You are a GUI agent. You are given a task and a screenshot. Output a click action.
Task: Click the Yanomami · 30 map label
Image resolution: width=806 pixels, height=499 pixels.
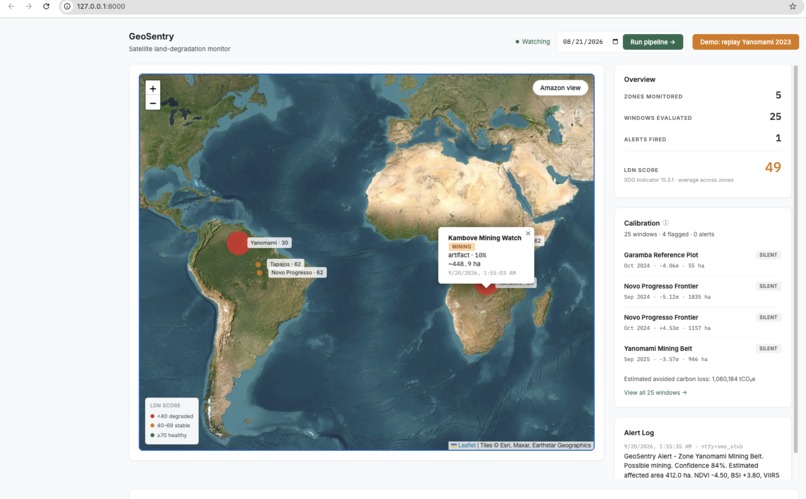click(x=269, y=243)
